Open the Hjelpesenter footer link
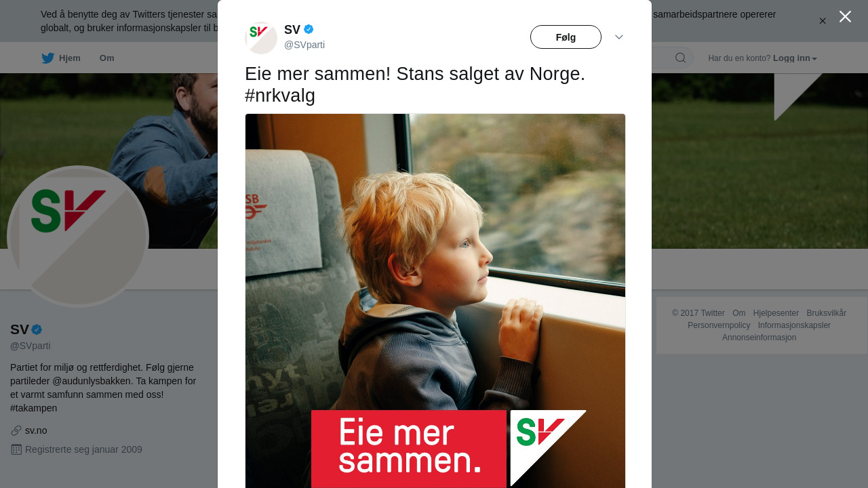 coord(776,313)
